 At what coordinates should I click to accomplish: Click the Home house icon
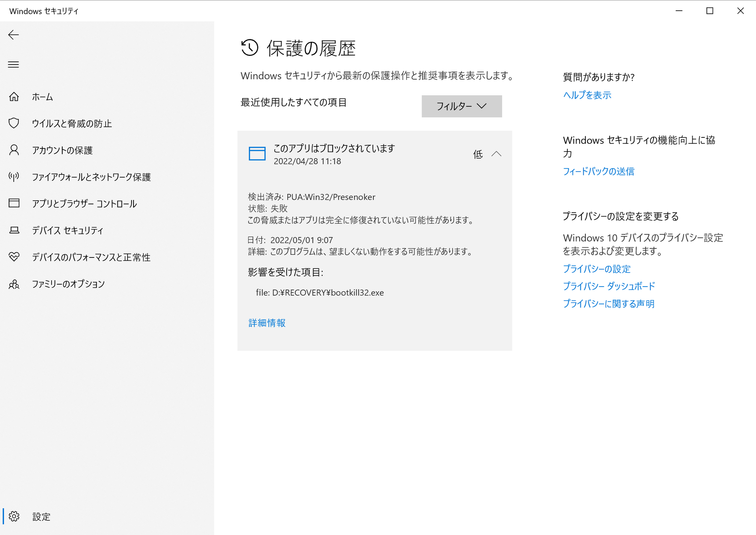[14, 97]
